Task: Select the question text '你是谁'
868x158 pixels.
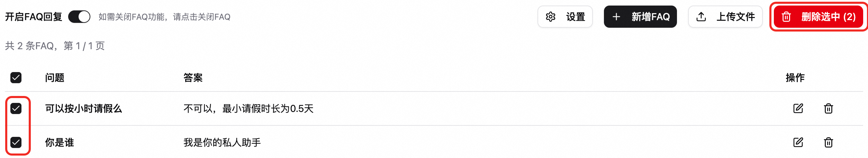Action: point(60,142)
